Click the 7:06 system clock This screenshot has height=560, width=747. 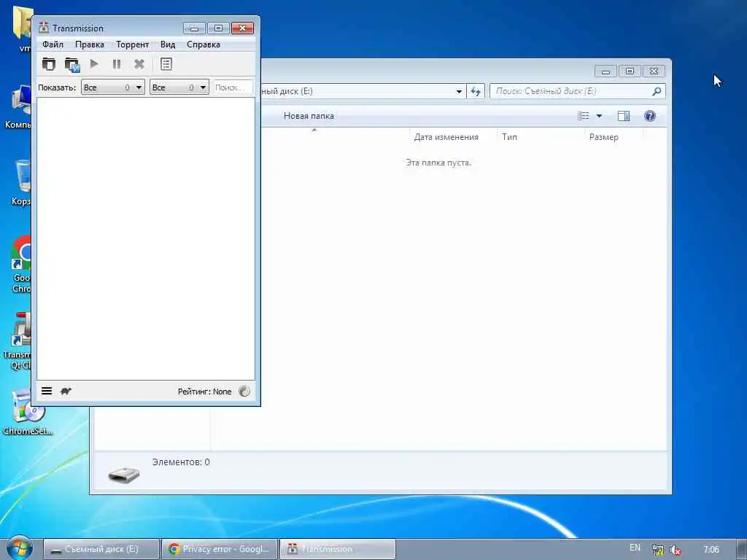[x=711, y=550]
